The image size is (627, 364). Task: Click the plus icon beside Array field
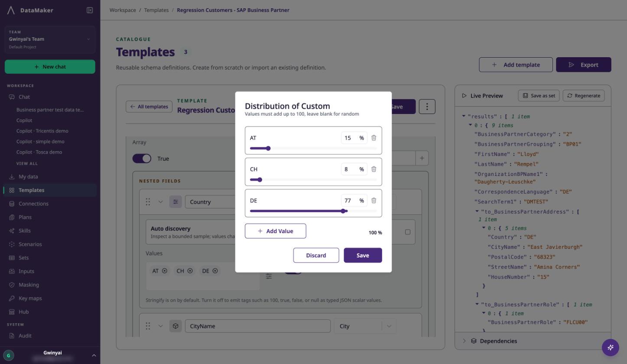422,158
